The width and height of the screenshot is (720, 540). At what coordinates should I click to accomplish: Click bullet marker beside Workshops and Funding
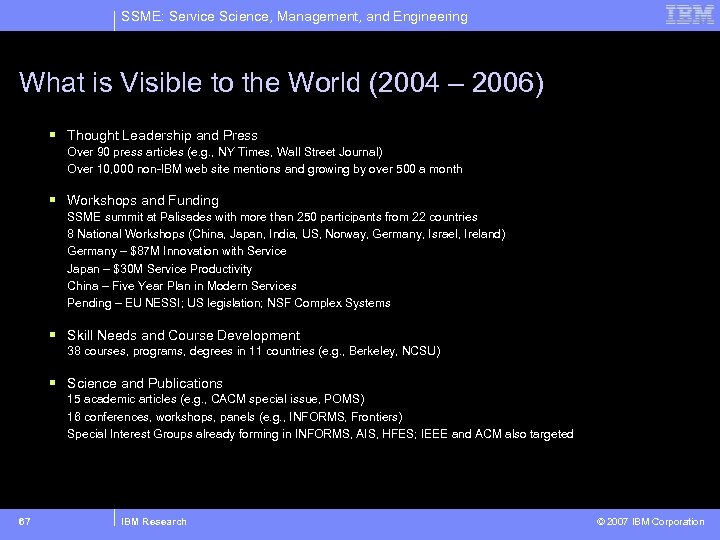53,199
